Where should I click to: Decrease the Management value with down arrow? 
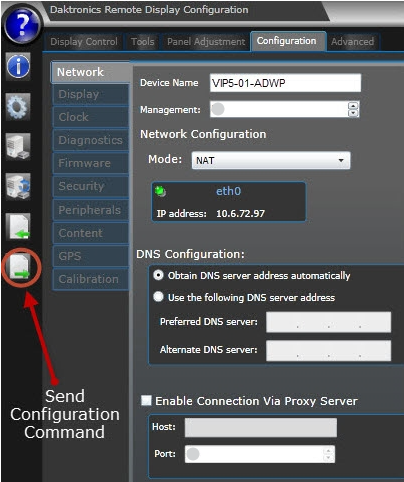(353, 113)
